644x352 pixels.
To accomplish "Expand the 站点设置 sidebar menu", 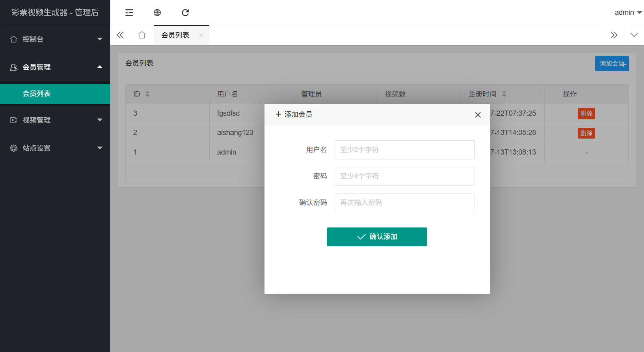I will (x=55, y=148).
